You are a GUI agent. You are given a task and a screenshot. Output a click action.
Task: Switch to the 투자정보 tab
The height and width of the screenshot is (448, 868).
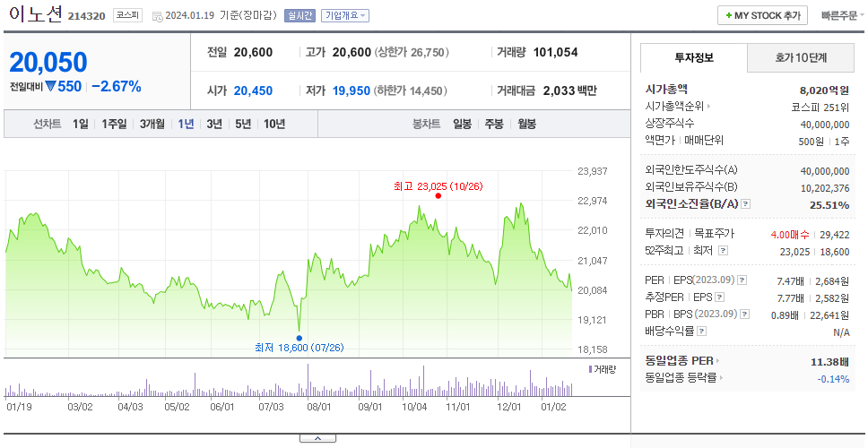(694, 57)
